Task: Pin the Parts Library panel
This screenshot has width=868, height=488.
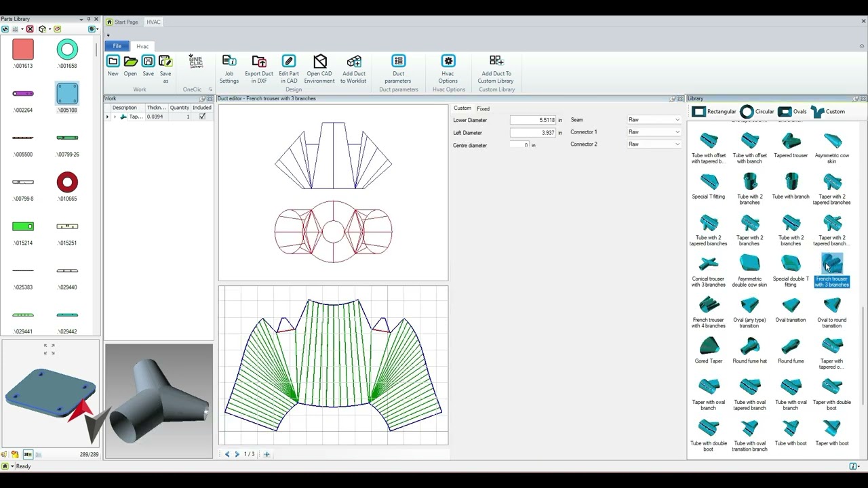Action: click(89, 19)
